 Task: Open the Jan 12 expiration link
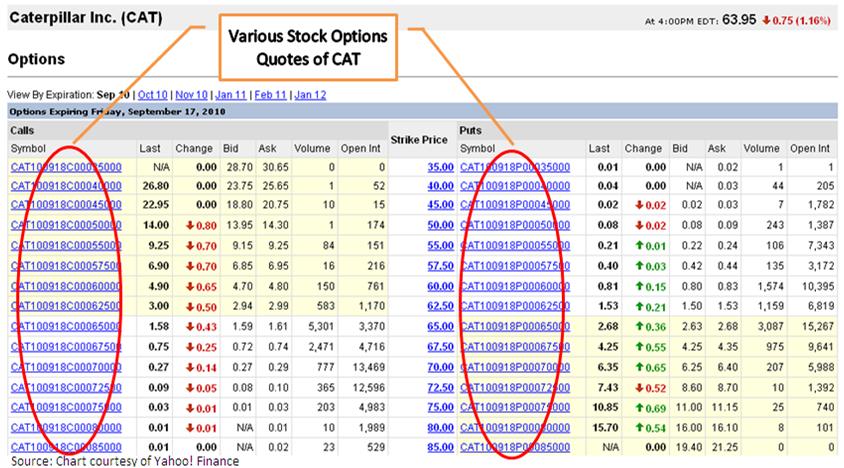pyautogui.click(x=311, y=94)
